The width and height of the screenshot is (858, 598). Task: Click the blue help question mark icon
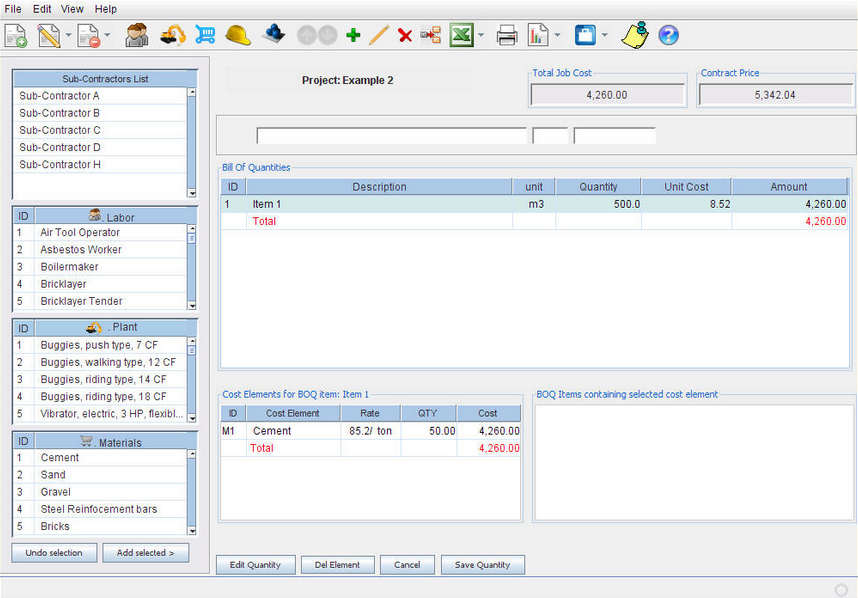668,36
